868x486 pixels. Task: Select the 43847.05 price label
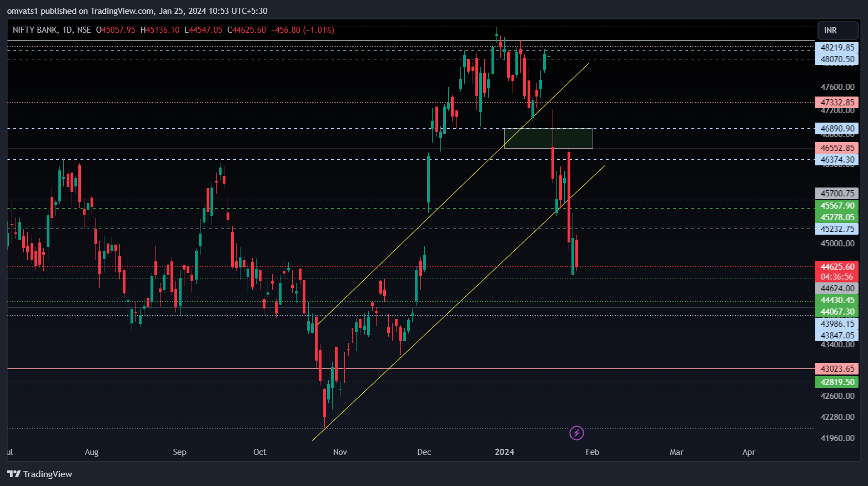[x=837, y=336]
